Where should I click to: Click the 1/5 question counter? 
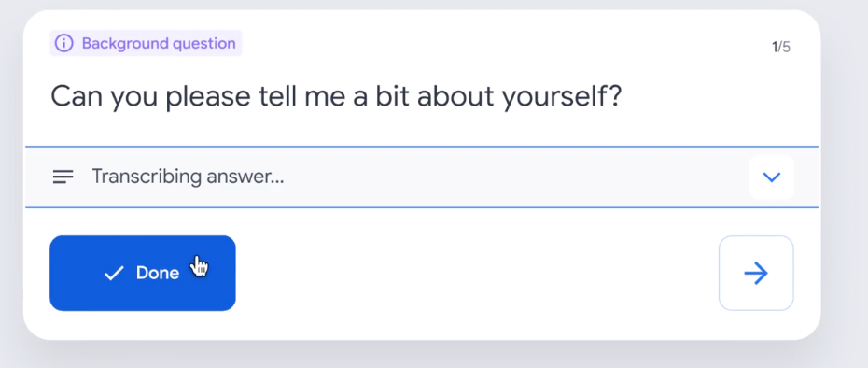(x=781, y=48)
